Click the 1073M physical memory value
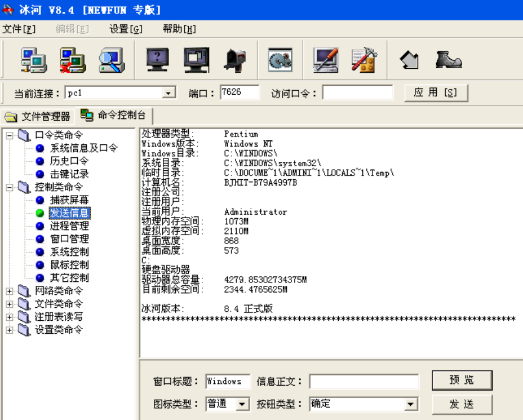The height and width of the screenshot is (420, 523). pos(237,222)
